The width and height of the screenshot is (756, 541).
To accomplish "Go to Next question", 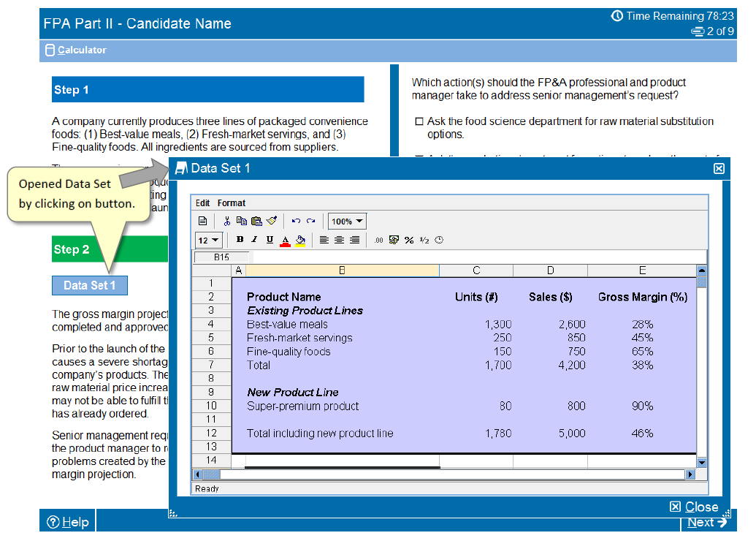I will [707, 522].
